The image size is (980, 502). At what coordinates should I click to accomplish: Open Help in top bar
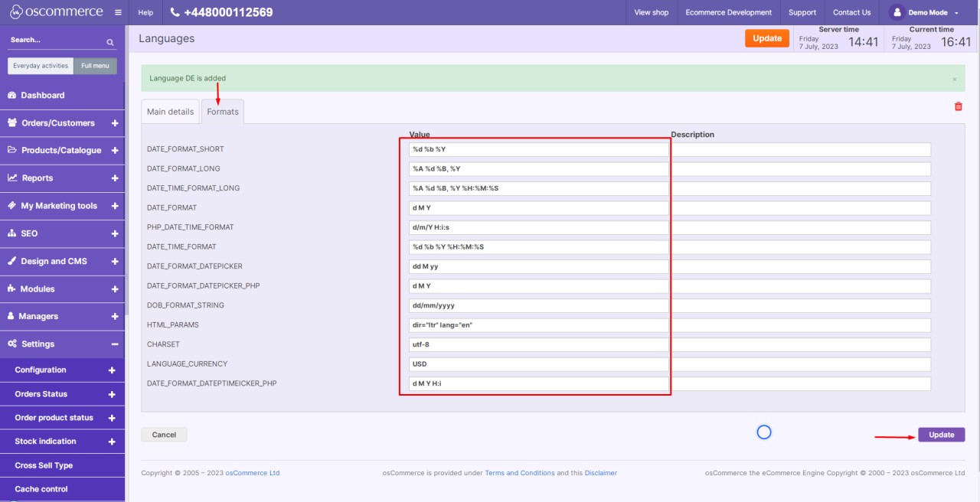coord(145,12)
